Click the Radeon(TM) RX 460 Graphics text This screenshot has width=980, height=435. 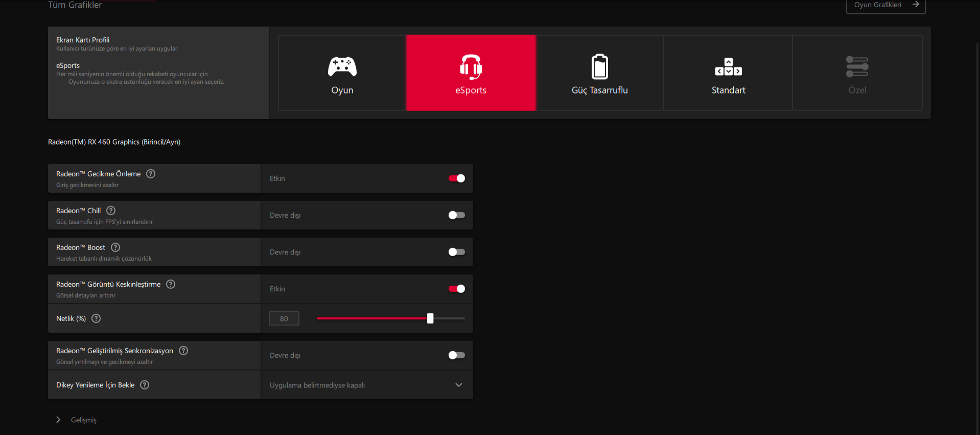pyautogui.click(x=114, y=142)
